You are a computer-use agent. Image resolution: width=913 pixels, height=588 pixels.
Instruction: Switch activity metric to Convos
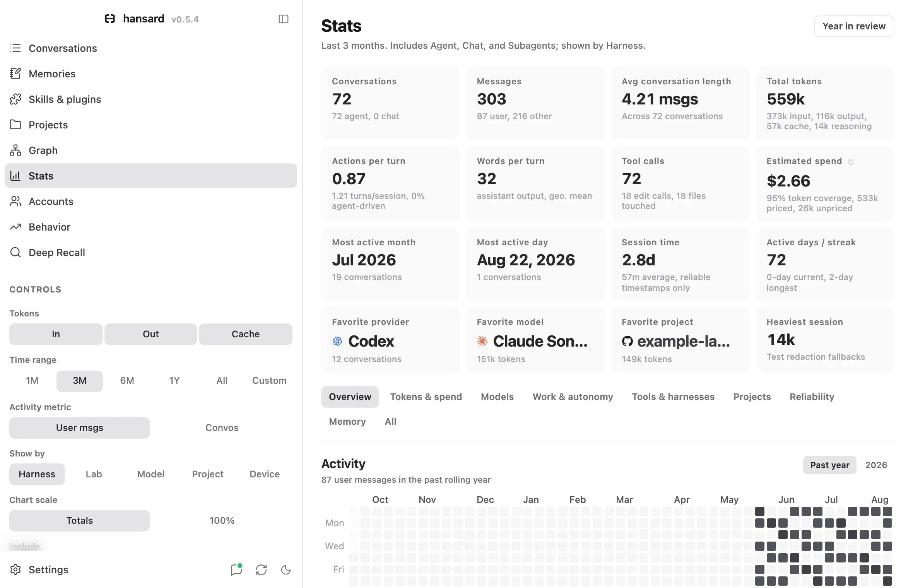(x=222, y=427)
